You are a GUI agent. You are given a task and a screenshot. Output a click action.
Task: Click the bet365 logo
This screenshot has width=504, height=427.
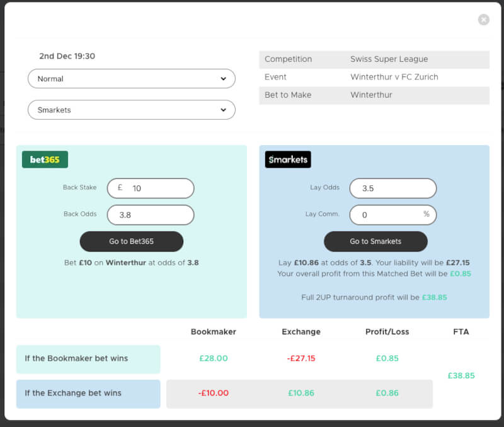coord(45,160)
